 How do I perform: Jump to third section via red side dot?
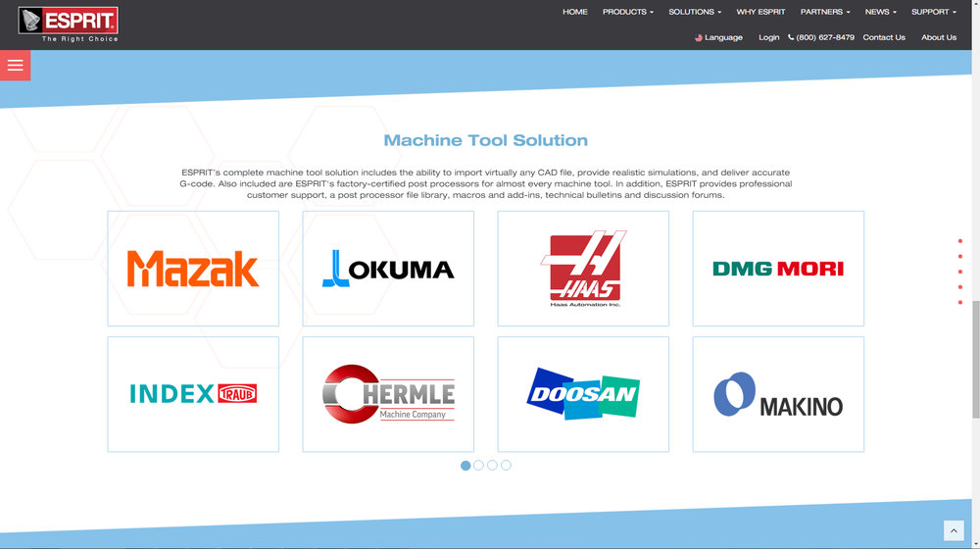pos(960,272)
